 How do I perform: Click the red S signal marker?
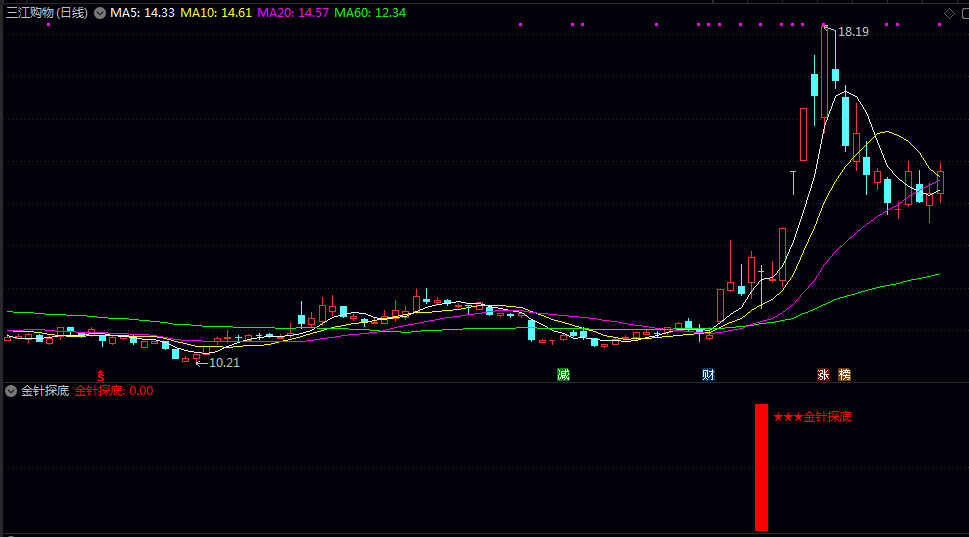pos(101,376)
